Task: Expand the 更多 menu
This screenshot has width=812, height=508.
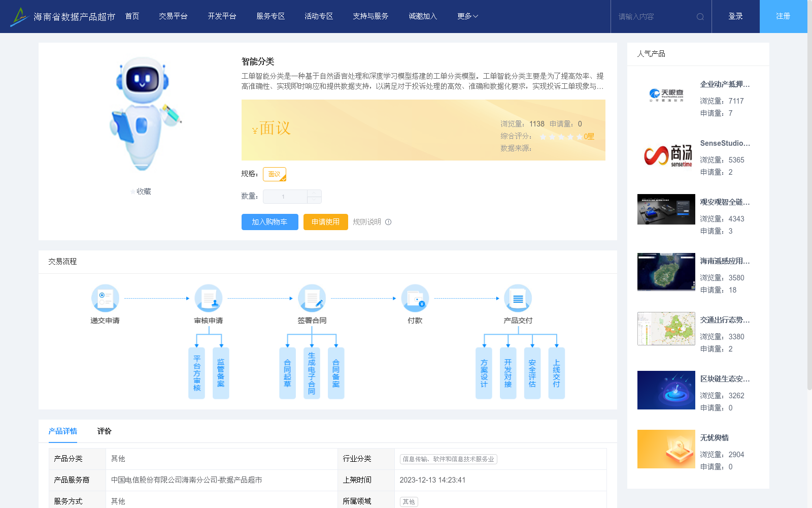Action: tap(467, 16)
